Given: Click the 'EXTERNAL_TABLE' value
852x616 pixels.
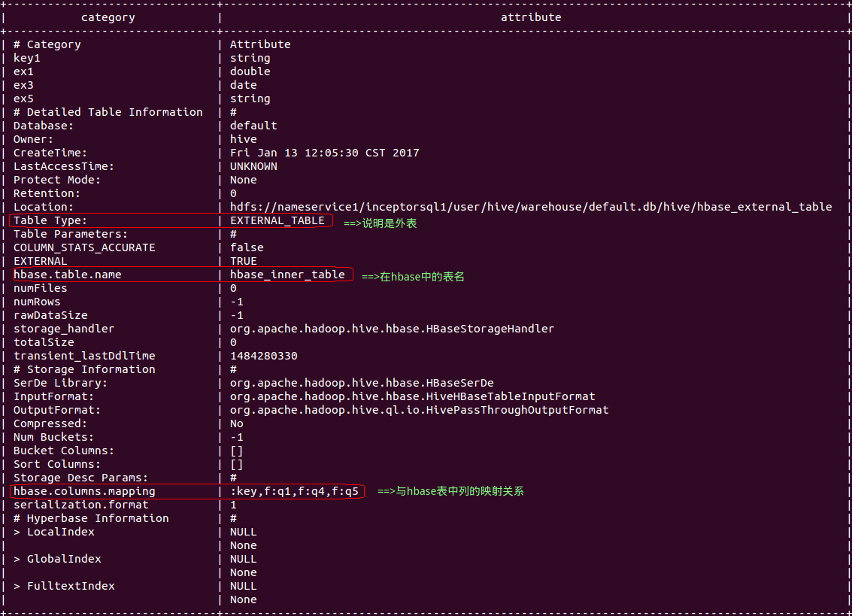Looking at the screenshot, I should pos(277,220).
